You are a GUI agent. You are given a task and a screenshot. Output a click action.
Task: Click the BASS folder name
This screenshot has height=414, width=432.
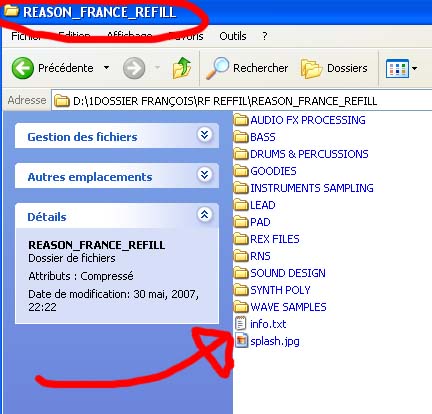coord(263,137)
